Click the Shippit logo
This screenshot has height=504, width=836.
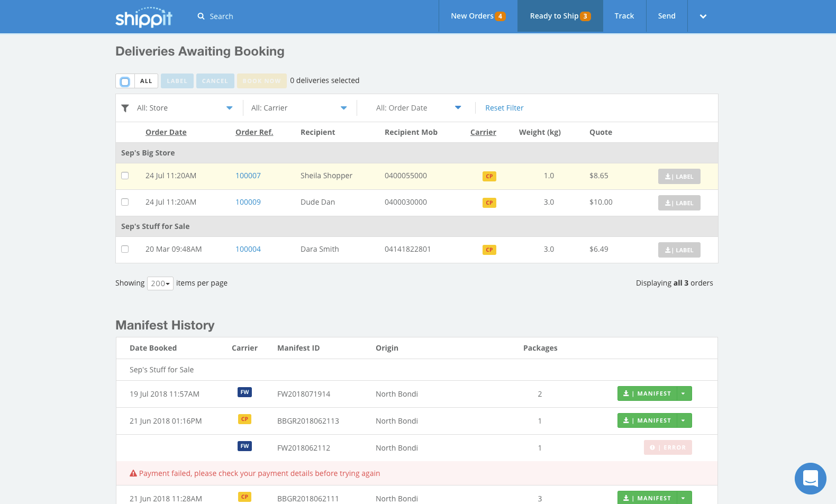(144, 17)
